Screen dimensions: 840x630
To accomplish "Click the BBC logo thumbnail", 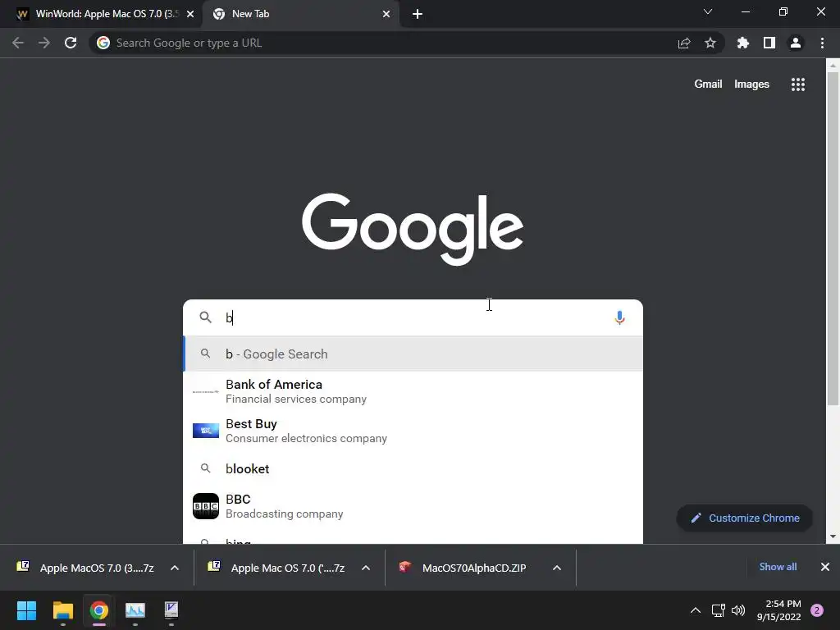I will pos(206,506).
